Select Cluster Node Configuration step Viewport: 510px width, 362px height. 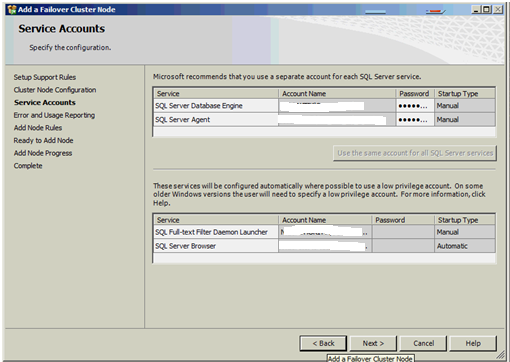(55, 90)
